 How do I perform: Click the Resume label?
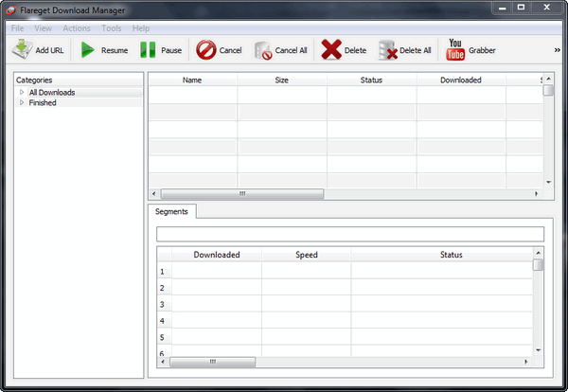click(115, 50)
